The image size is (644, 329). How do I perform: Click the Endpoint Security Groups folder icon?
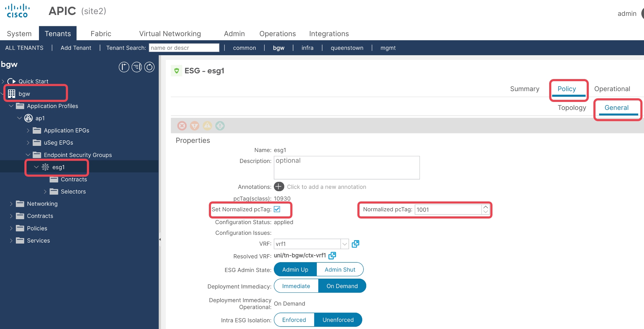pyautogui.click(x=37, y=155)
